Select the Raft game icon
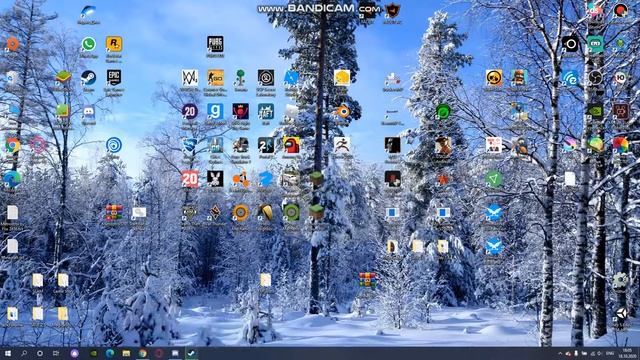This screenshot has height=360, width=640. click(x=266, y=111)
